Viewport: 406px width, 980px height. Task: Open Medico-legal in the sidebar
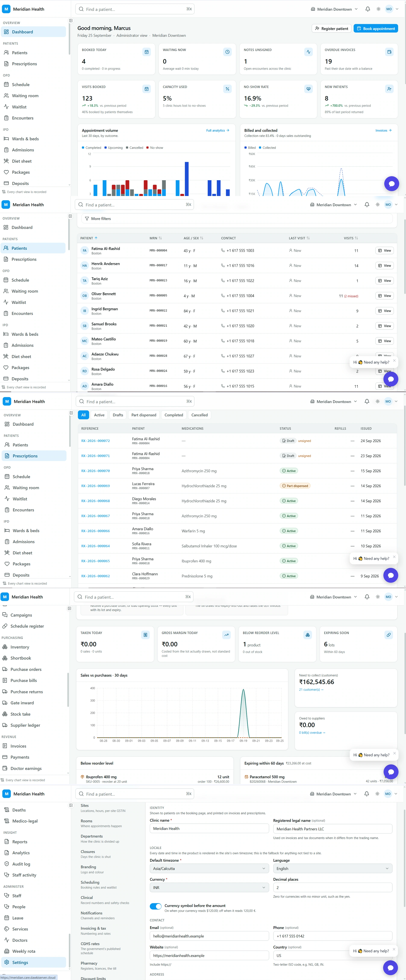25,821
